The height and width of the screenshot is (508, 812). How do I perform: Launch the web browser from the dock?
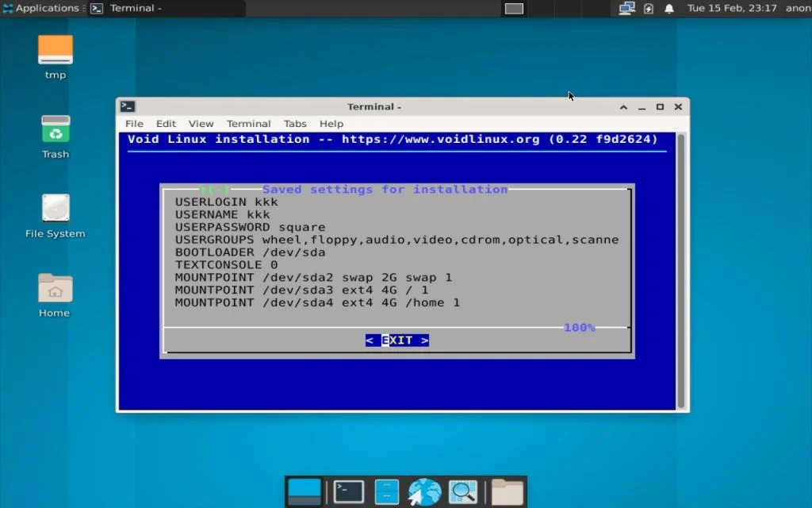(x=424, y=491)
